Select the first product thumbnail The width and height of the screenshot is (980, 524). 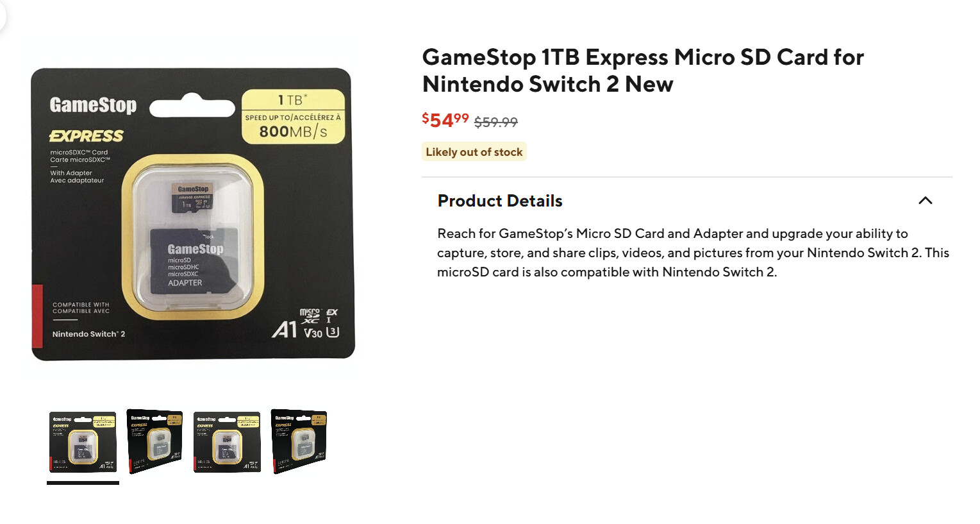(83, 442)
